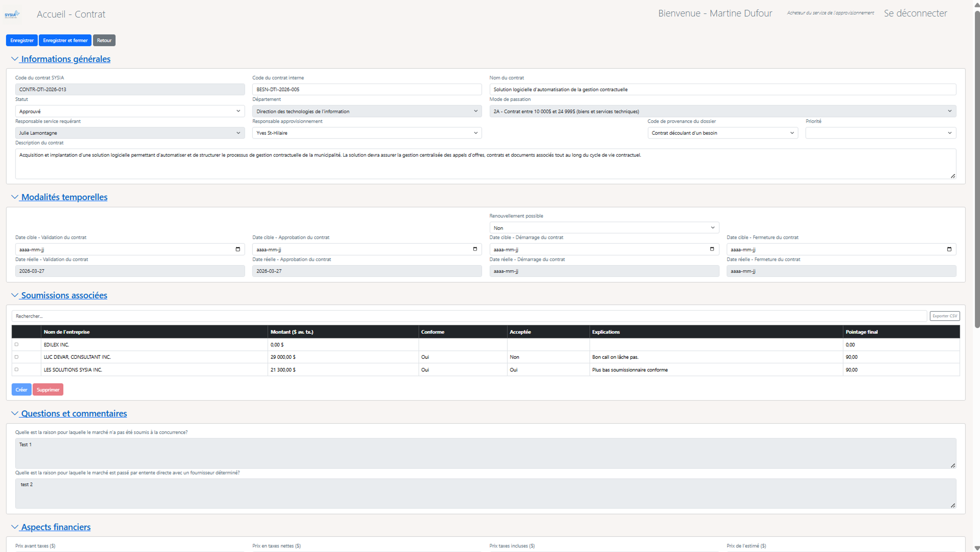Click the Enregistrer et fermer button
This screenshot has height=552, width=980.
pos(65,40)
